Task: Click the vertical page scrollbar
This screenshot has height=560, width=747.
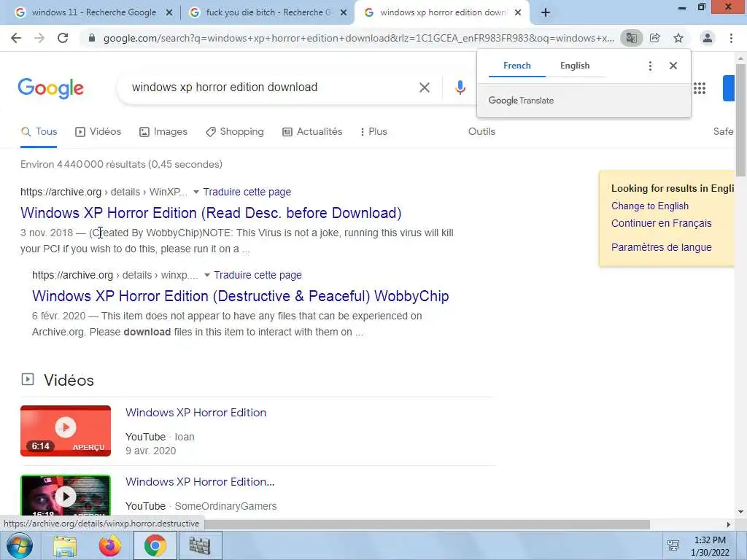Action: pos(741,119)
